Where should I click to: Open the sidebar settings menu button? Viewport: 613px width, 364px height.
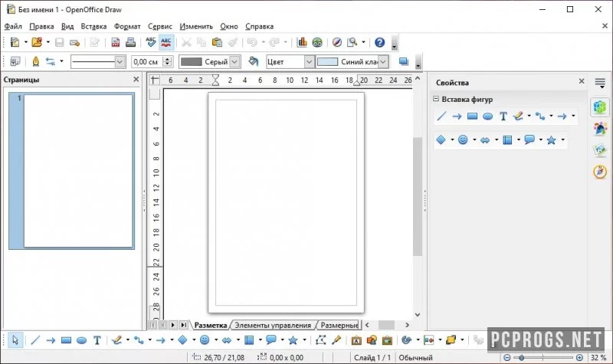click(600, 83)
